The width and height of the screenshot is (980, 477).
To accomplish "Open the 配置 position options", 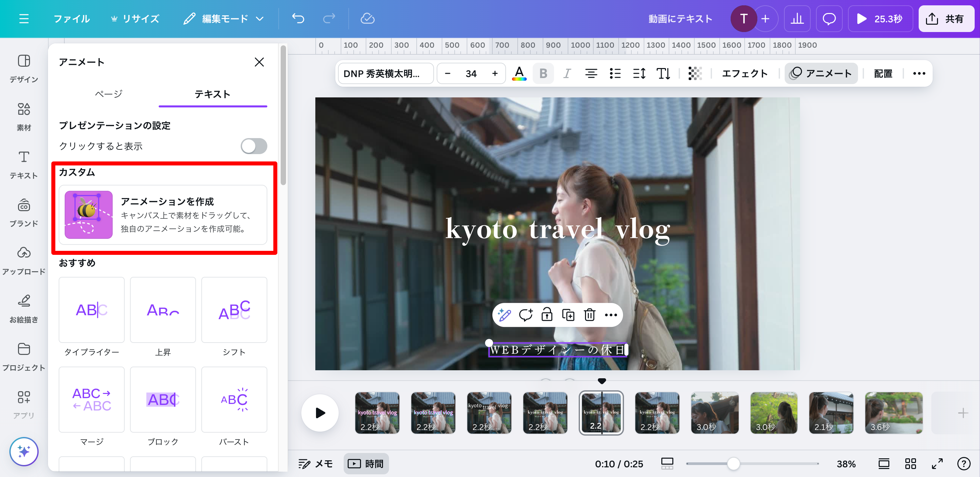I will tap(883, 73).
